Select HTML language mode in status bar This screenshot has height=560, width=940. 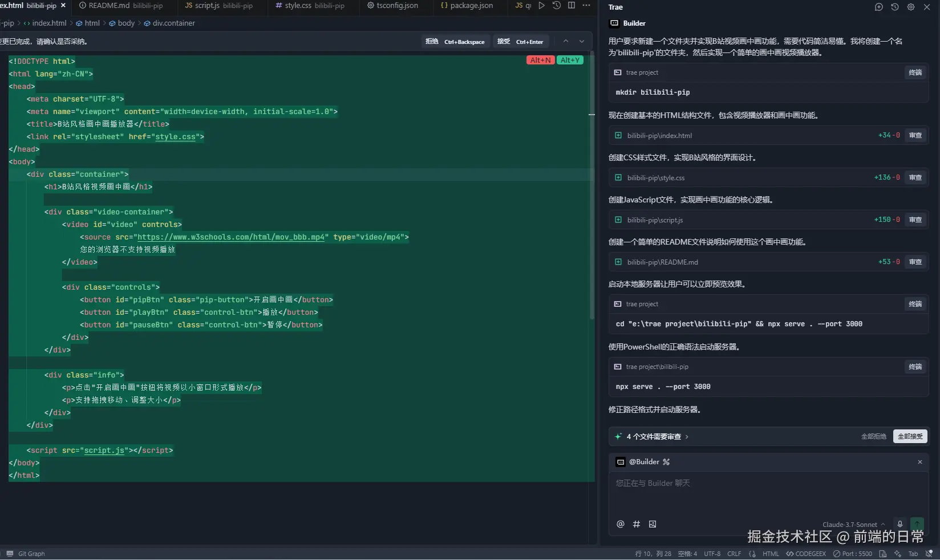coord(771,554)
